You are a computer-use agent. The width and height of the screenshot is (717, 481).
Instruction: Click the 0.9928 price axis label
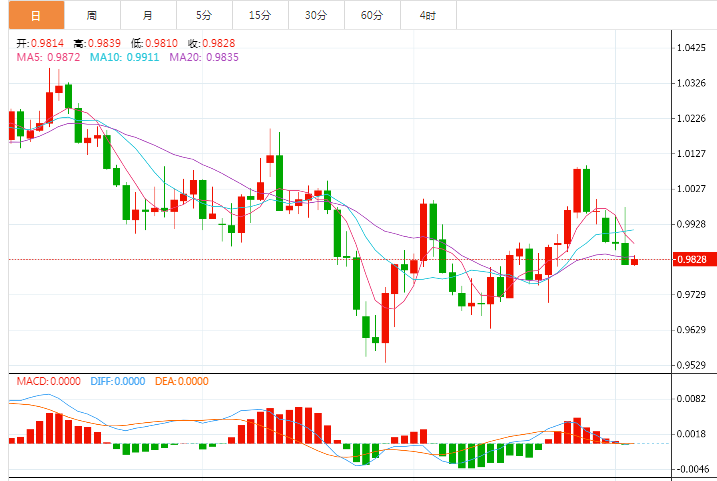click(691, 224)
